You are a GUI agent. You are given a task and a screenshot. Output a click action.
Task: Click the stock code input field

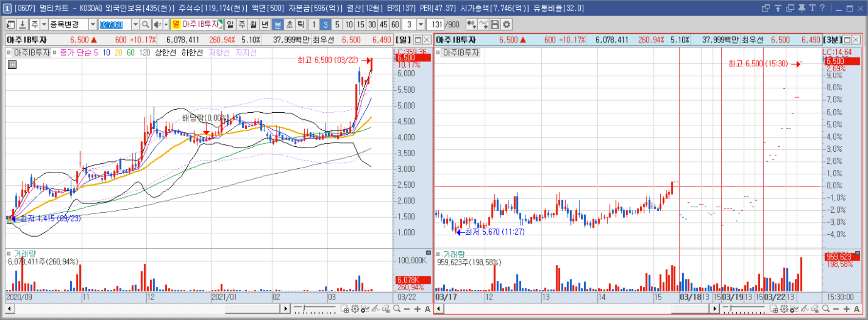click(115, 24)
